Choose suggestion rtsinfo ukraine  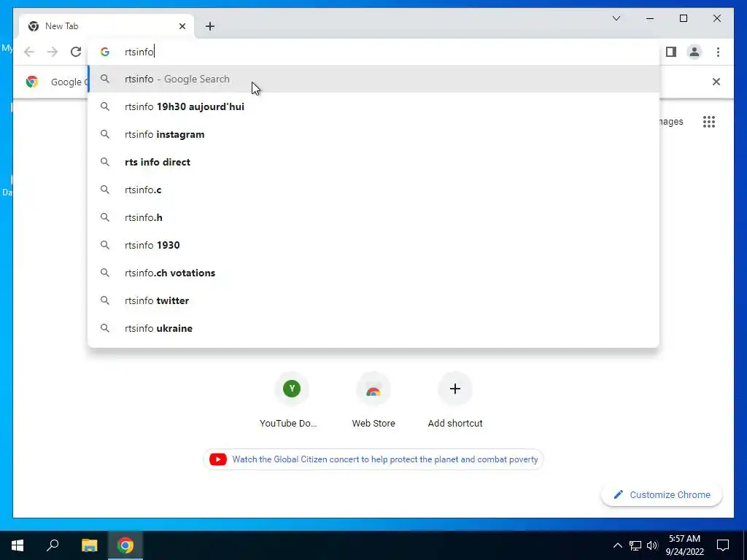coord(374,328)
